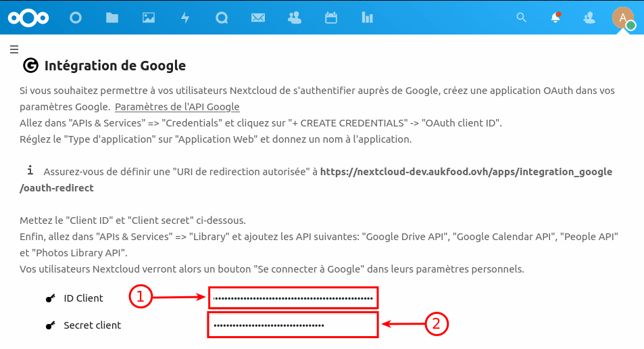Toggle the hamburger navigation menu

[x=14, y=49]
